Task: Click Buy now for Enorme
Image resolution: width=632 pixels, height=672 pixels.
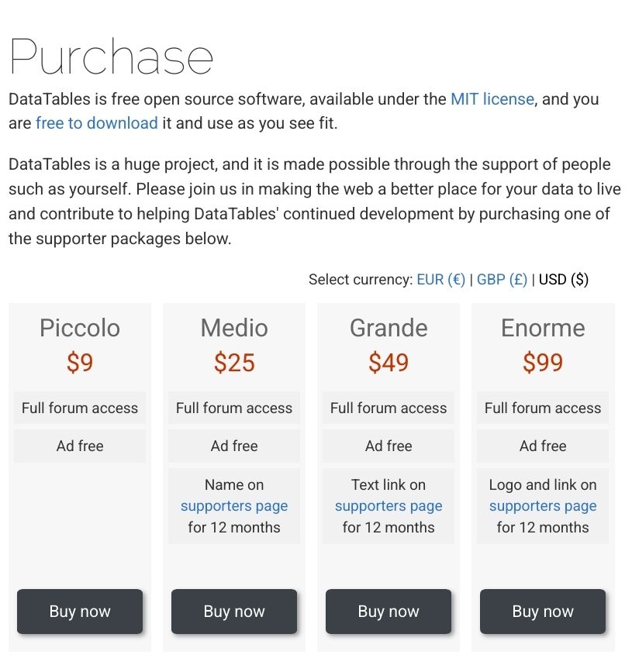Action: click(x=543, y=612)
